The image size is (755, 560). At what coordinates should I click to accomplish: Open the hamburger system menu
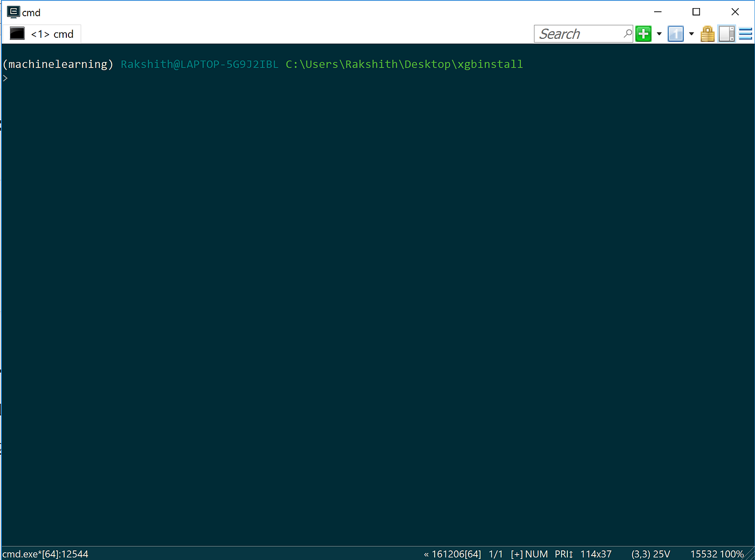(x=745, y=34)
